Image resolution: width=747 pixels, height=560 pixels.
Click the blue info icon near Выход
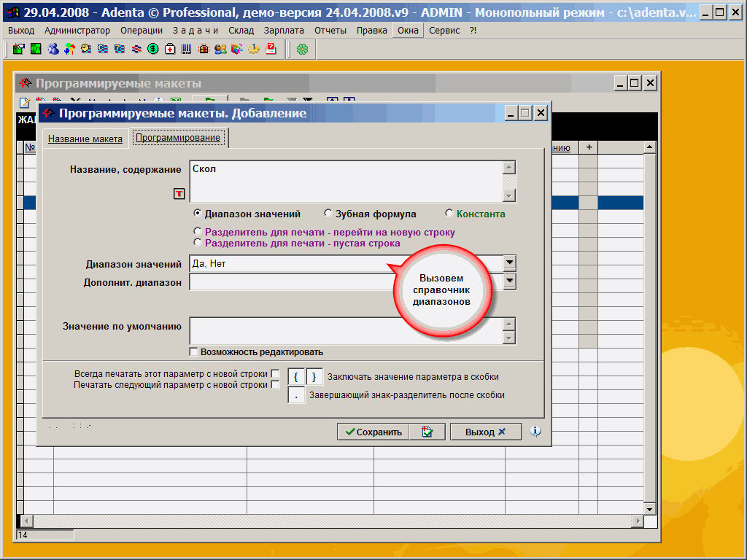[535, 432]
